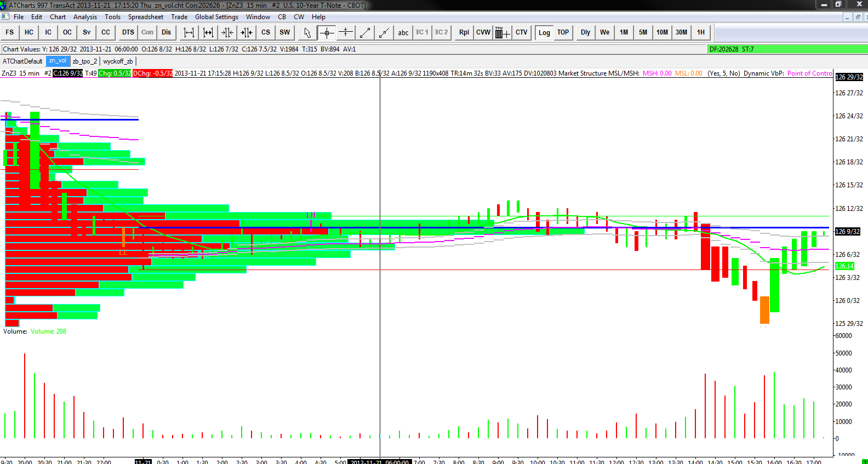Select the ray line drawing tool
The width and height of the screenshot is (868, 464).
[x=384, y=32]
